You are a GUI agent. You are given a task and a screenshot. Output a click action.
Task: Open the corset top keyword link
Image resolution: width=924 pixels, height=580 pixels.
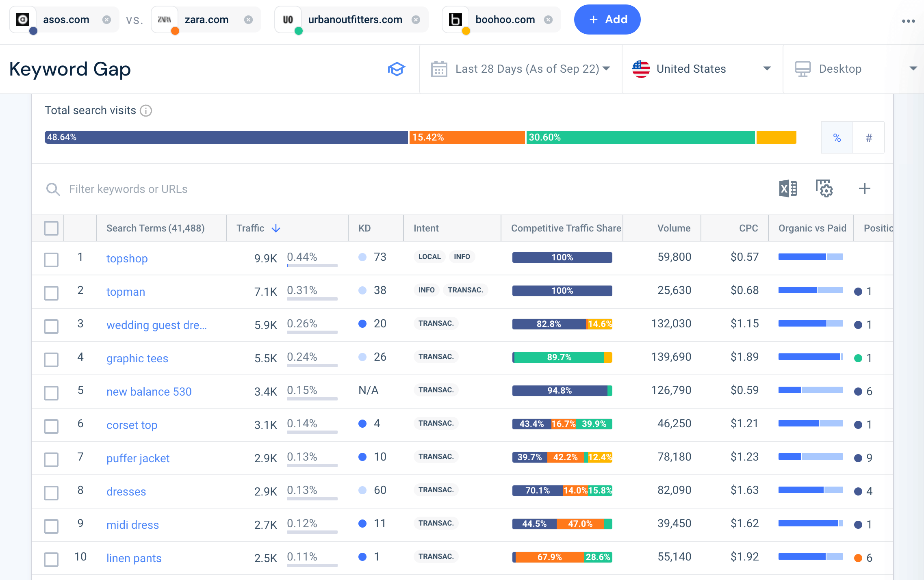tap(132, 425)
